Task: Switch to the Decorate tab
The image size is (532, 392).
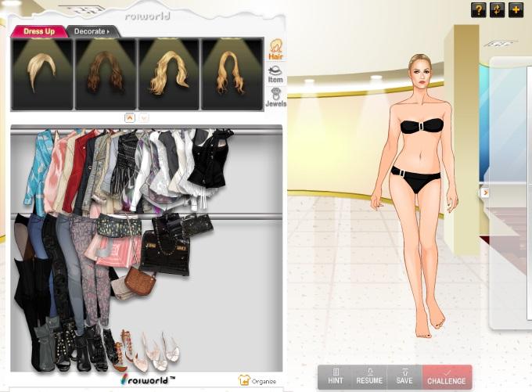Action: (x=92, y=31)
